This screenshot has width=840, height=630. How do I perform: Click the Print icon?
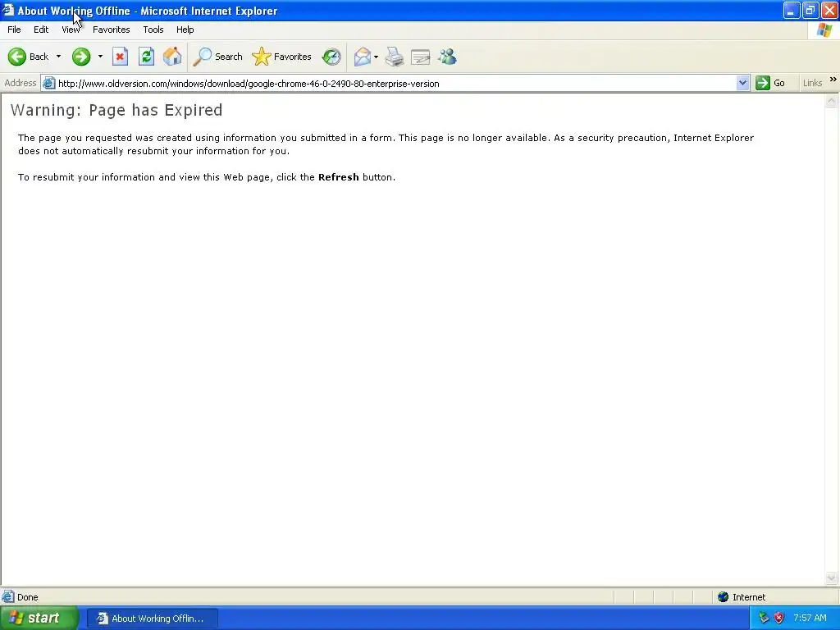point(395,57)
